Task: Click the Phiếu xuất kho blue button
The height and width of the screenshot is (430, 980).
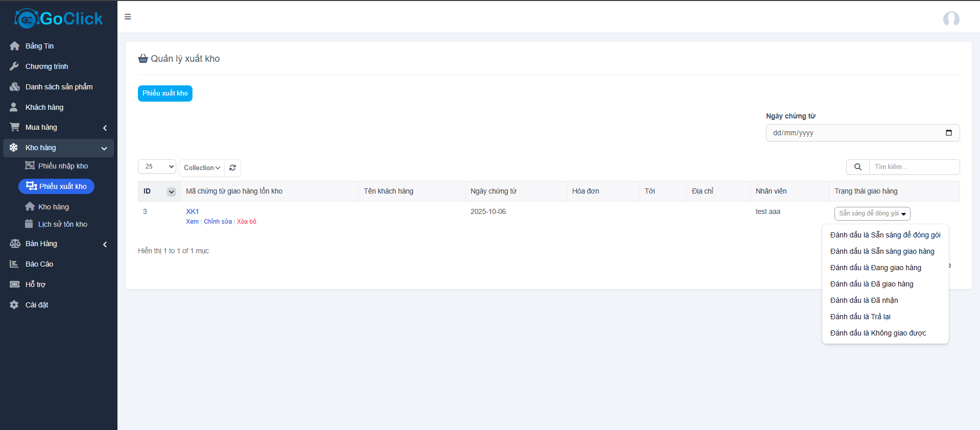Action: 165,93
